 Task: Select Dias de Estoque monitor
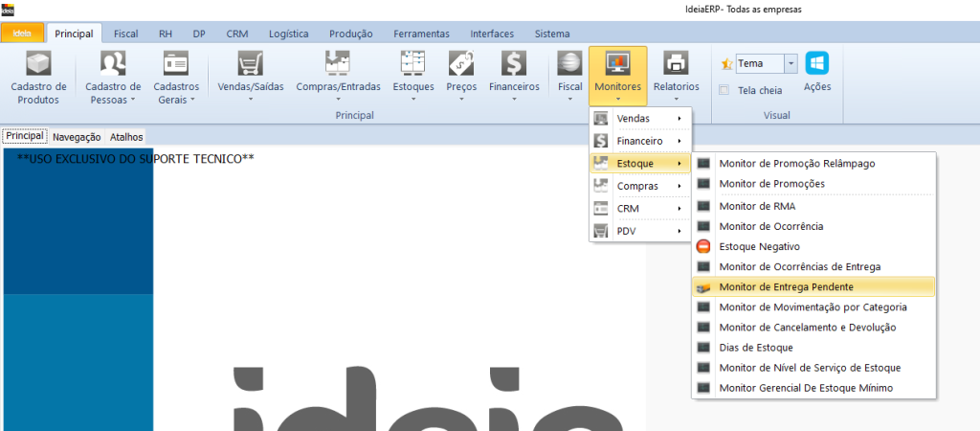pos(756,347)
